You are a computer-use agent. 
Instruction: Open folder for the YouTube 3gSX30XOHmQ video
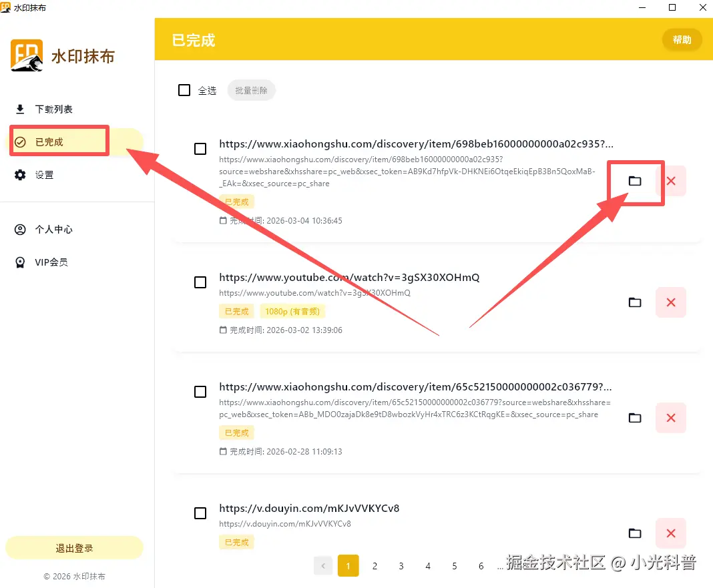[x=635, y=302]
